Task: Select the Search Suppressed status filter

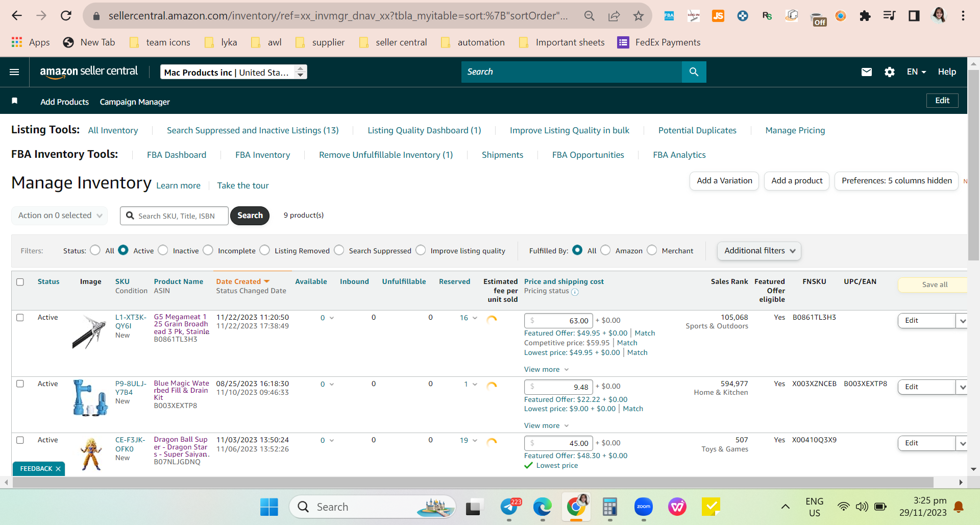Action: click(x=339, y=250)
